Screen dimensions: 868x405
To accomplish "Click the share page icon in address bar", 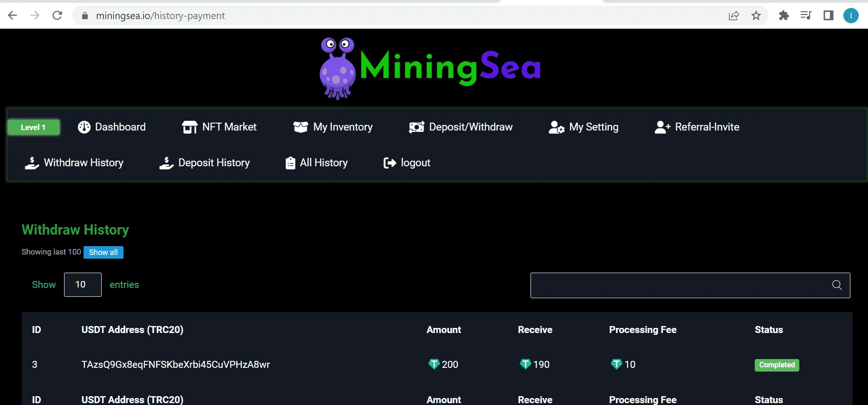I will (734, 16).
